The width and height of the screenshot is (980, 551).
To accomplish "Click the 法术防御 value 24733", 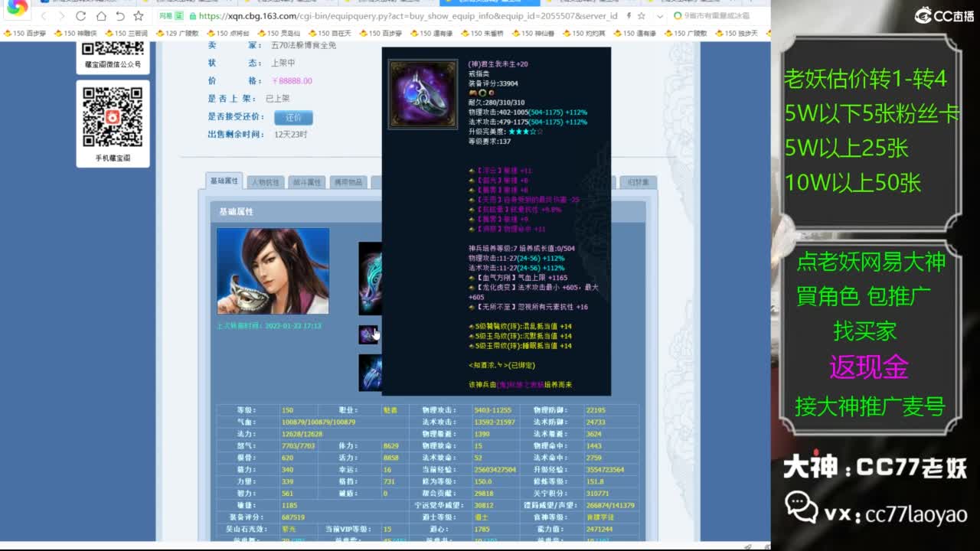I will [x=596, y=422].
